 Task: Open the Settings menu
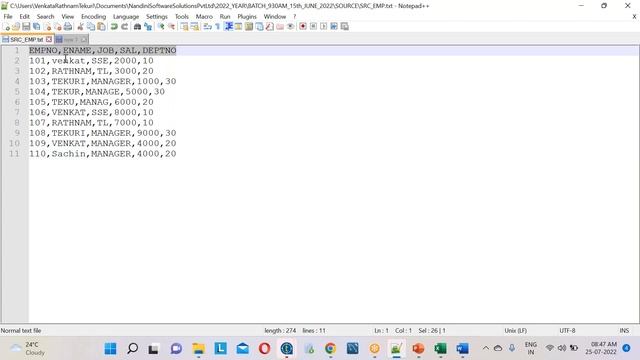[x=157, y=16]
